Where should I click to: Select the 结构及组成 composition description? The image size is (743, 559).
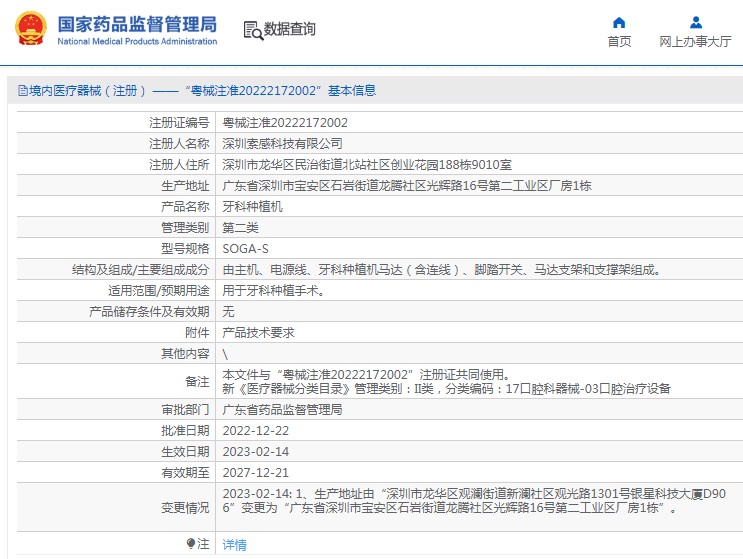[441, 270]
